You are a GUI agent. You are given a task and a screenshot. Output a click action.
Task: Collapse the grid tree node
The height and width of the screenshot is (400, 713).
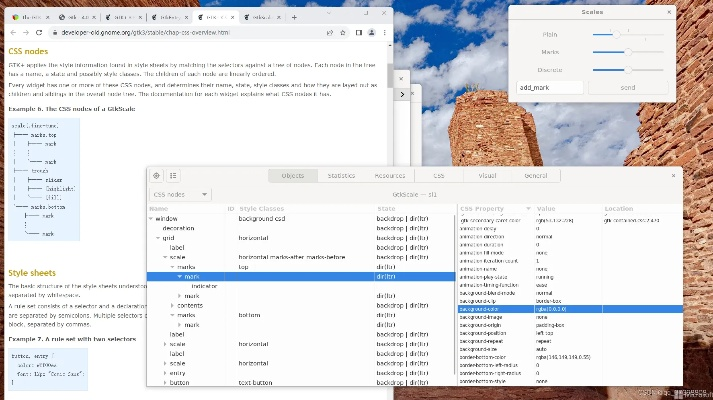tap(158, 238)
